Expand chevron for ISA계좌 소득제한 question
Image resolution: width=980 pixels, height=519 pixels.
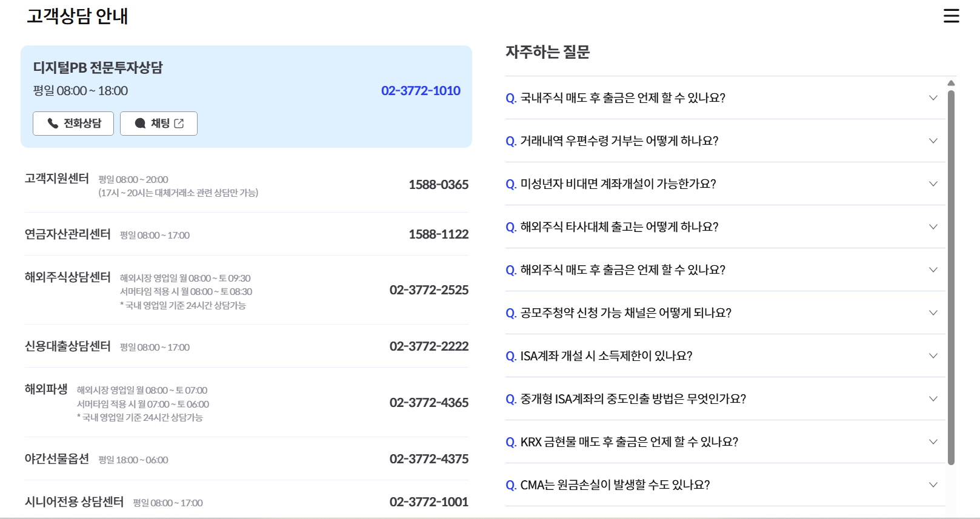[933, 356]
